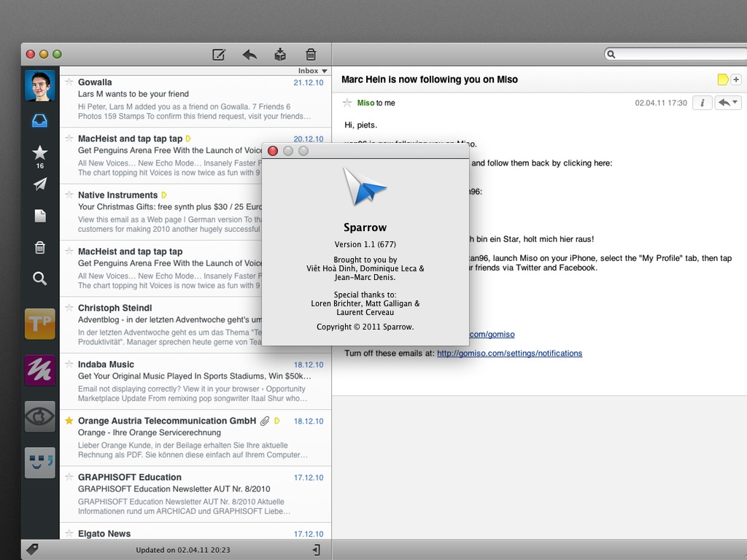The image size is (747, 560).
Task: Open the GRAPHISOFT Education email
Action: coord(196,494)
